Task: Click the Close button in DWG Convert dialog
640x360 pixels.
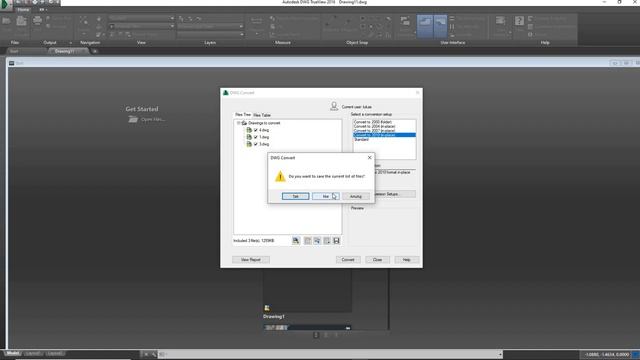Action: [x=377, y=260]
